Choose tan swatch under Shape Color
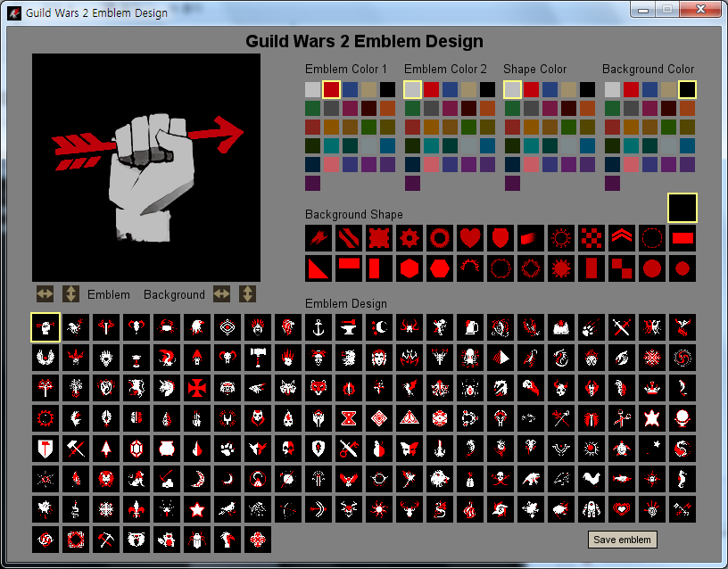 click(x=569, y=89)
